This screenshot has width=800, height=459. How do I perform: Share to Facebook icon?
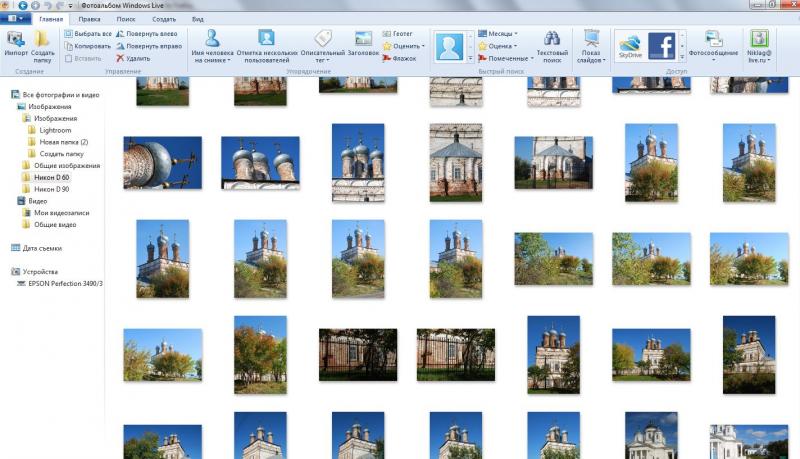(x=662, y=46)
